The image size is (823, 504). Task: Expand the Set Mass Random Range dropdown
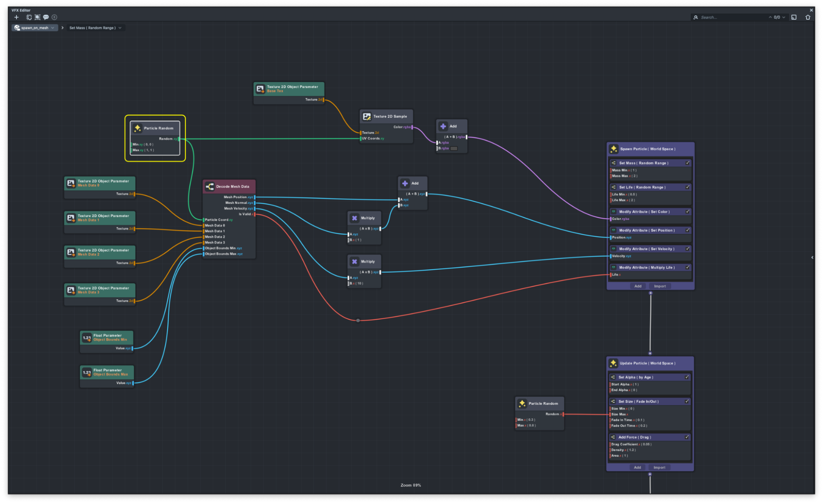pos(120,28)
